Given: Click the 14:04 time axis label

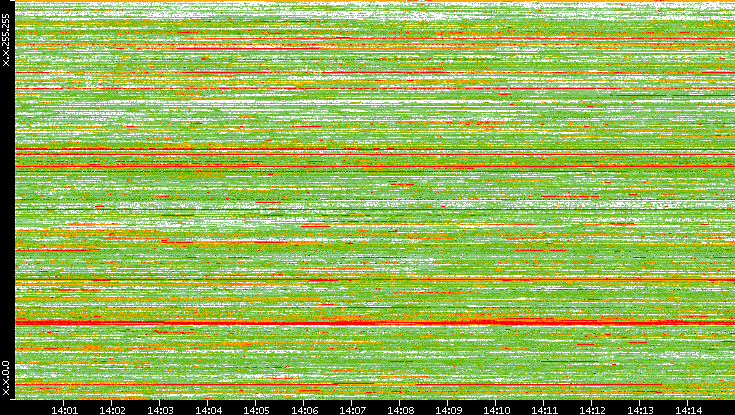Looking at the screenshot, I should pyautogui.click(x=208, y=410).
